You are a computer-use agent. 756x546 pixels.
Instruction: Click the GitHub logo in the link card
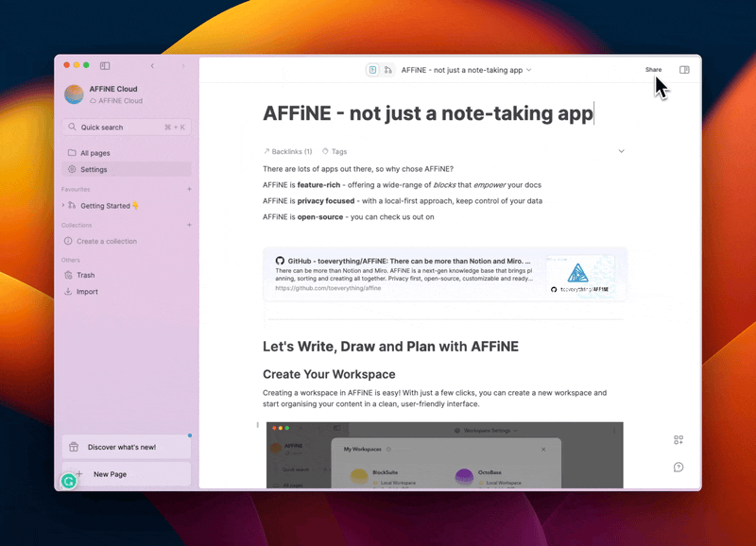point(280,261)
